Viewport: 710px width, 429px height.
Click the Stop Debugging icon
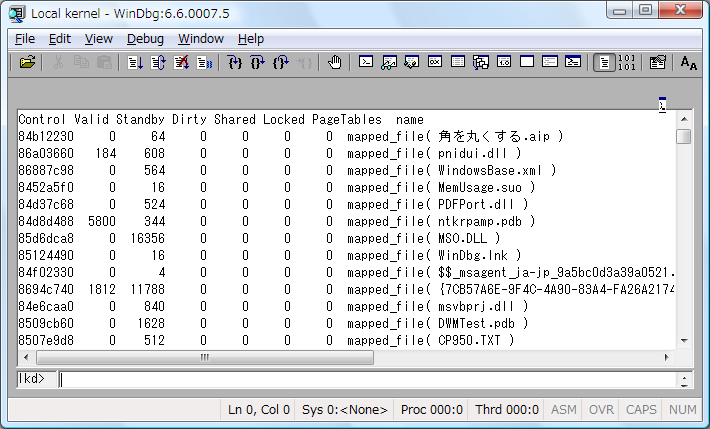181,62
